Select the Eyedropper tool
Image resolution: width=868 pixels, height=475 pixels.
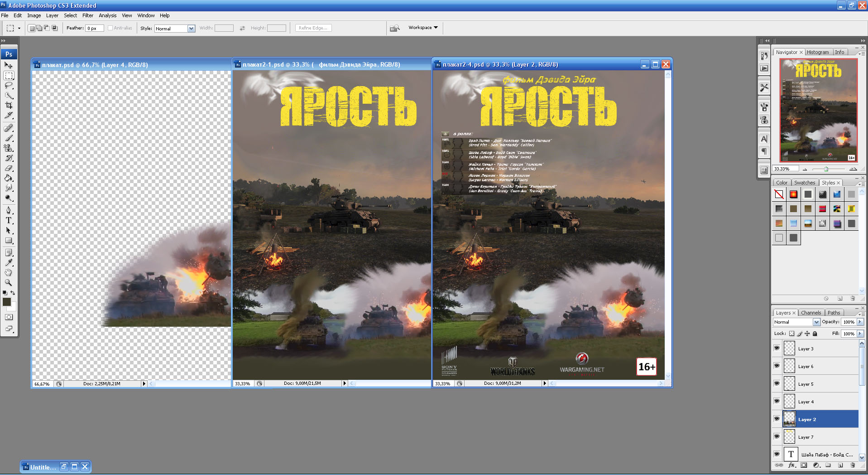pos(9,262)
